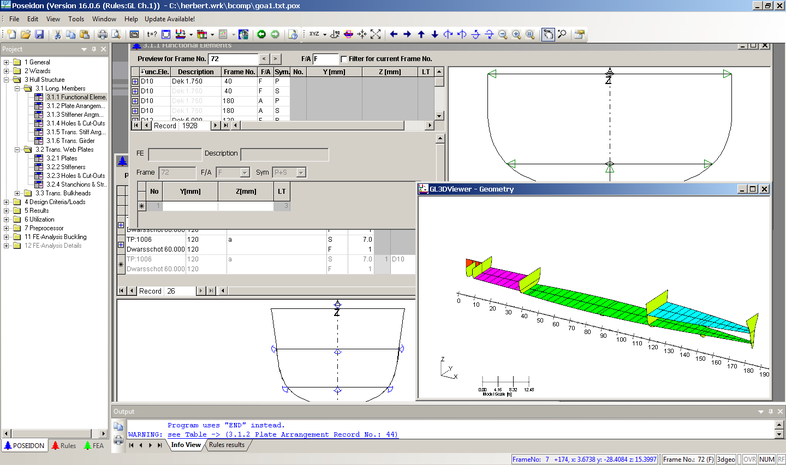Click the Save icon in toolbar
Image resolution: width=786 pixels, height=465 pixels.
(x=37, y=34)
